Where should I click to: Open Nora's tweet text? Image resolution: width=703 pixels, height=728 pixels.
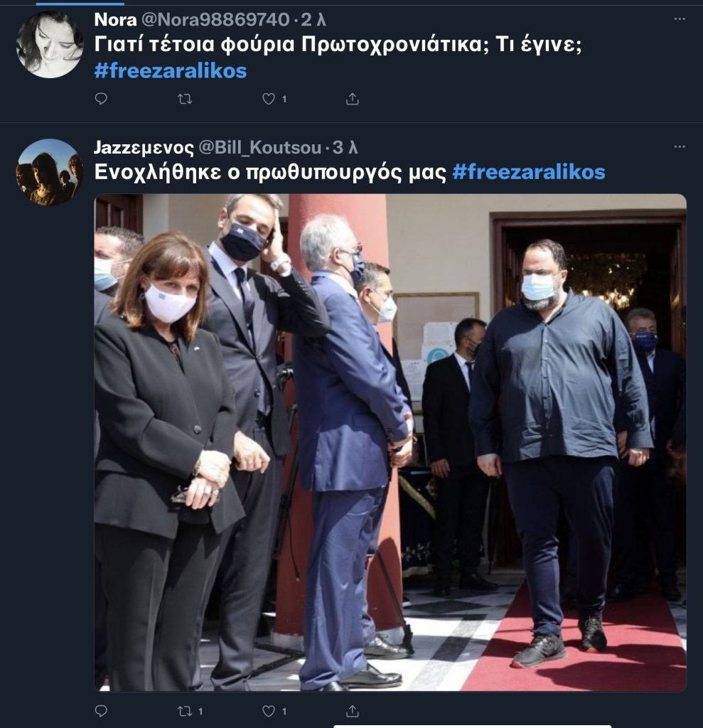click(338, 45)
